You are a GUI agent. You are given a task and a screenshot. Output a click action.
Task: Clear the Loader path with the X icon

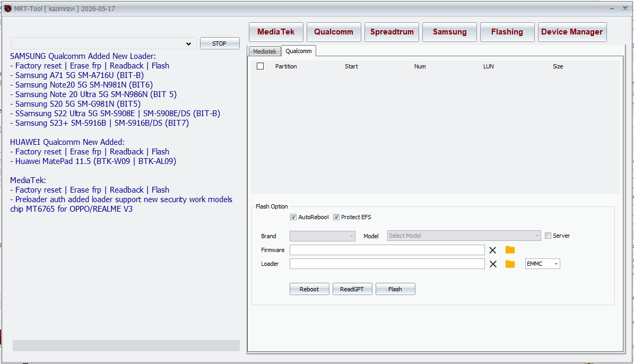click(x=493, y=264)
